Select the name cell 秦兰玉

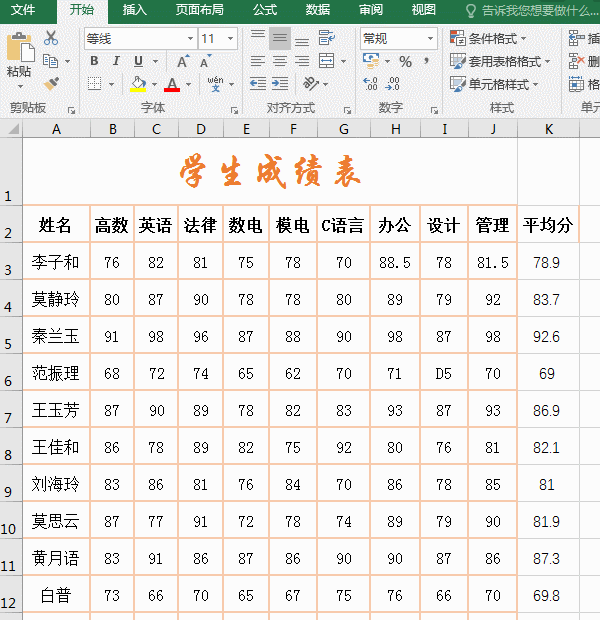56,336
